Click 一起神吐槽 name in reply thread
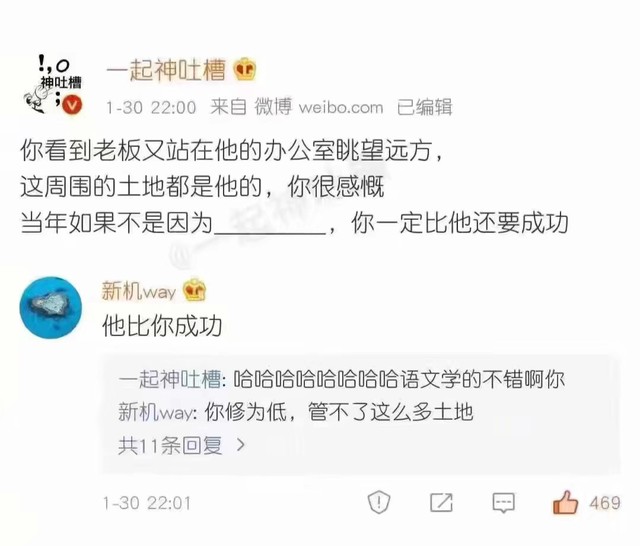The width and height of the screenshot is (640, 546). (x=170, y=379)
